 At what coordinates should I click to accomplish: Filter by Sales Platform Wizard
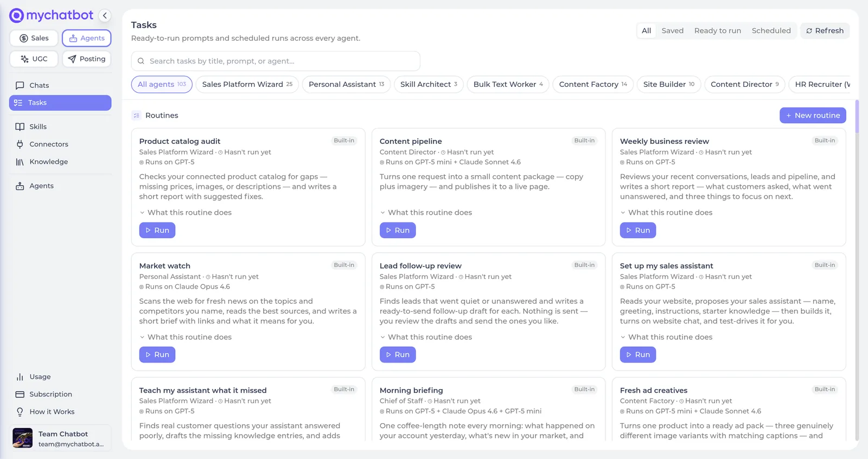click(x=247, y=84)
